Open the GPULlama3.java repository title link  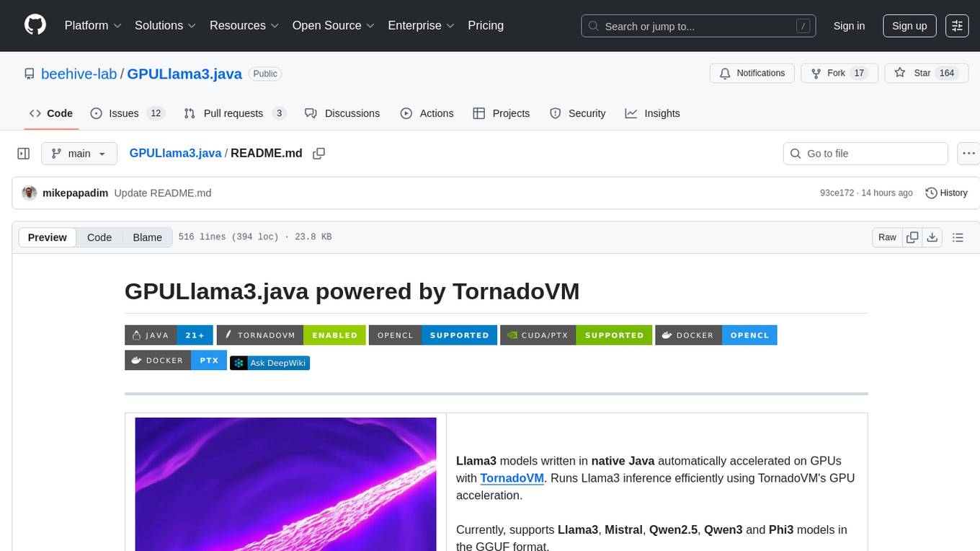tap(185, 74)
